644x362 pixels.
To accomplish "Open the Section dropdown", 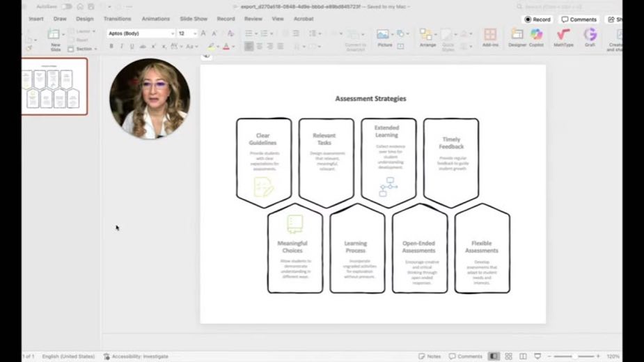I will tap(83, 49).
